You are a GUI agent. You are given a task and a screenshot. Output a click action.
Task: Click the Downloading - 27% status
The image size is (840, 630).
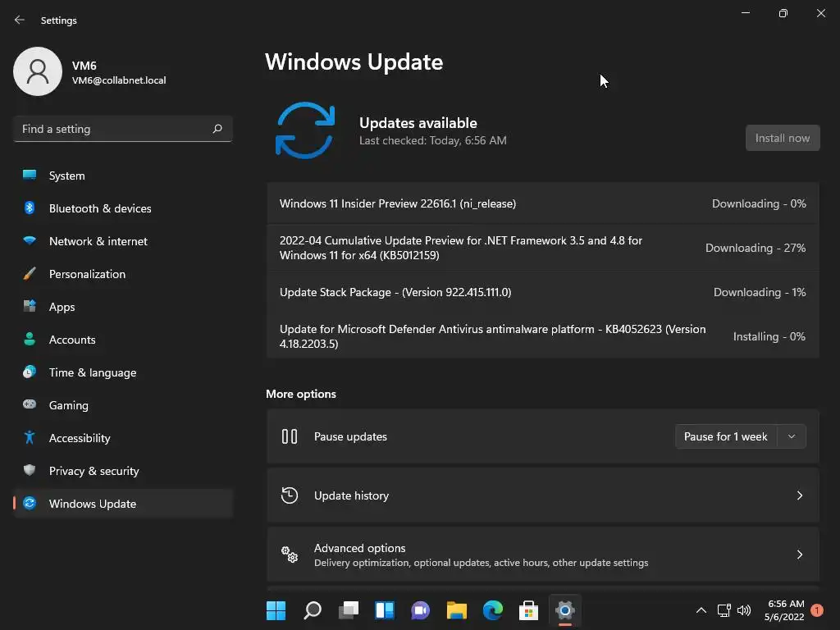[x=756, y=248]
